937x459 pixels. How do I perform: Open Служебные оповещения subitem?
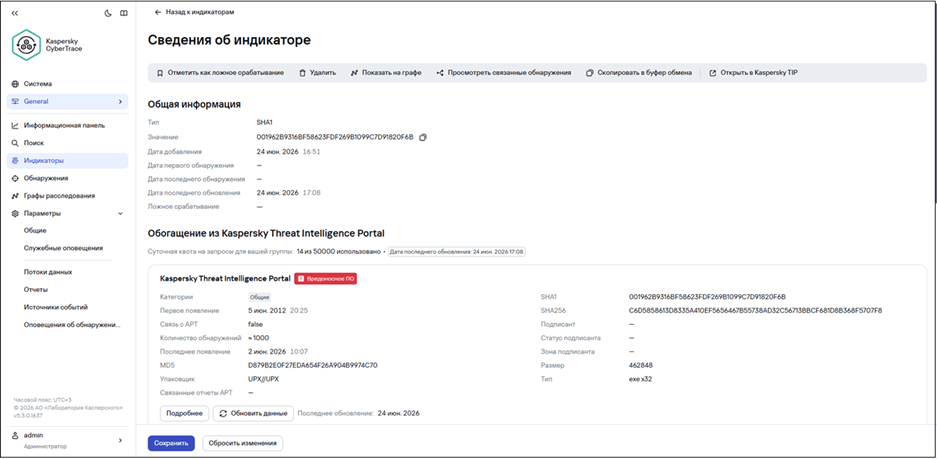[x=63, y=248]
